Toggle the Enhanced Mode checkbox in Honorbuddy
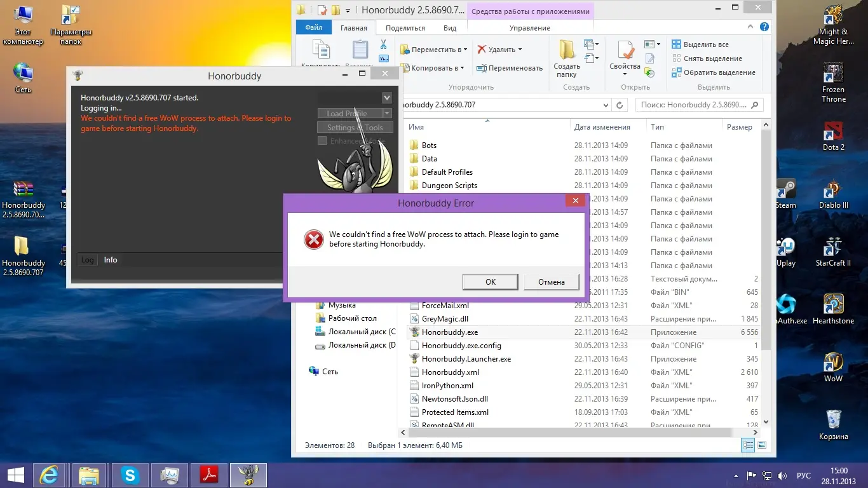 click(322, 141)
